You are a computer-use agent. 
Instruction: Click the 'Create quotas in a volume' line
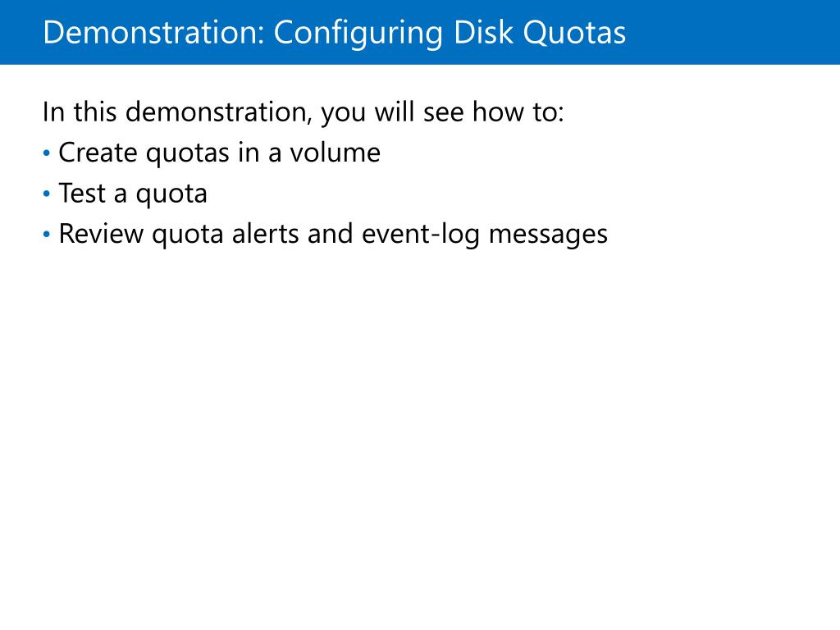(220, 153)
